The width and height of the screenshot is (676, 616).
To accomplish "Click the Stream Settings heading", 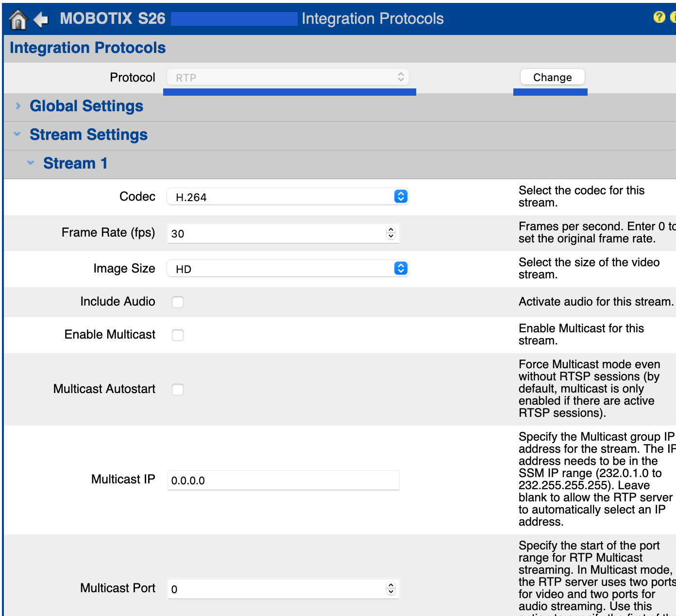I will 88,135.
